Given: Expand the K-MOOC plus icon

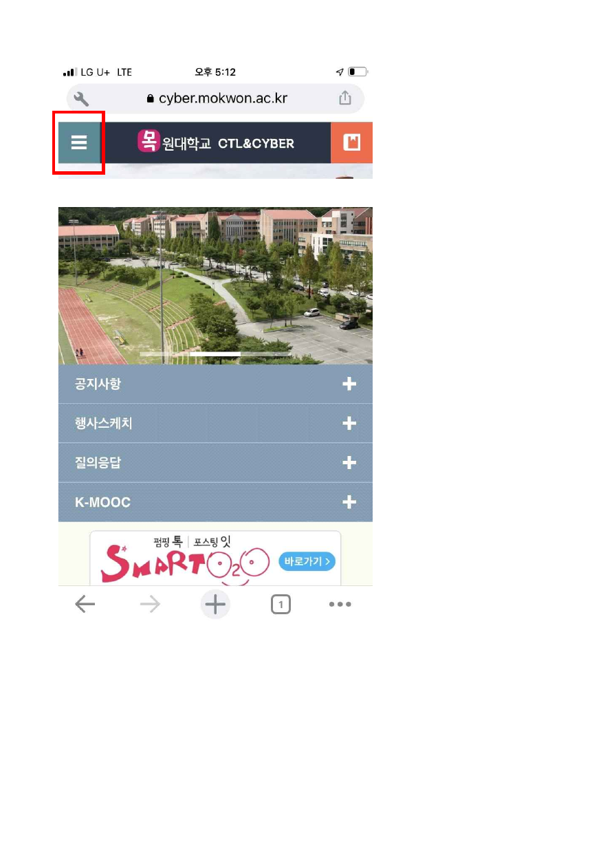Looking at the screenshot, I should (x=349, y=502).
